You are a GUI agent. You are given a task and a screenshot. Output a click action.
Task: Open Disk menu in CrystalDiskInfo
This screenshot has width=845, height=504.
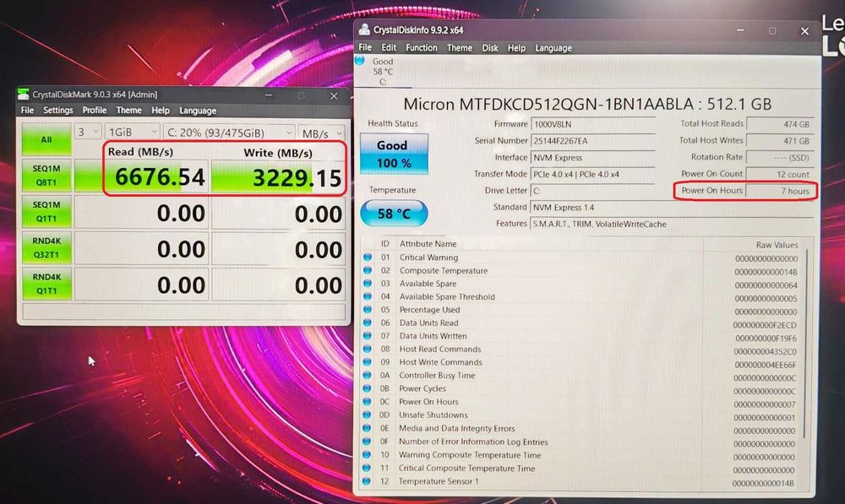pos(490,48)
